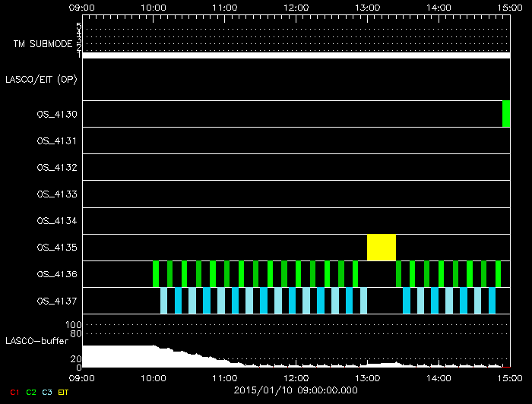
Task: Click the red C1 legend entry
Action: pyautogui.click(x=14, y=392)
